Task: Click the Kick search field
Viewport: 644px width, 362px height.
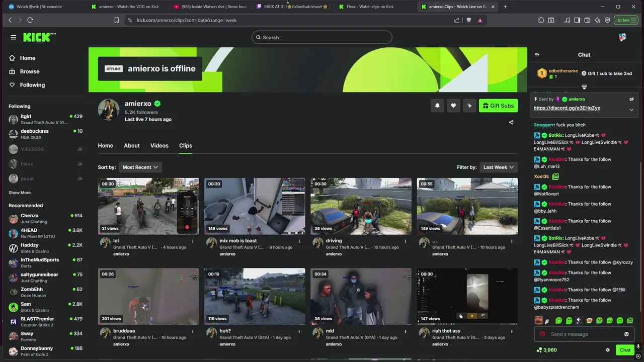Action: coord(322,37)
